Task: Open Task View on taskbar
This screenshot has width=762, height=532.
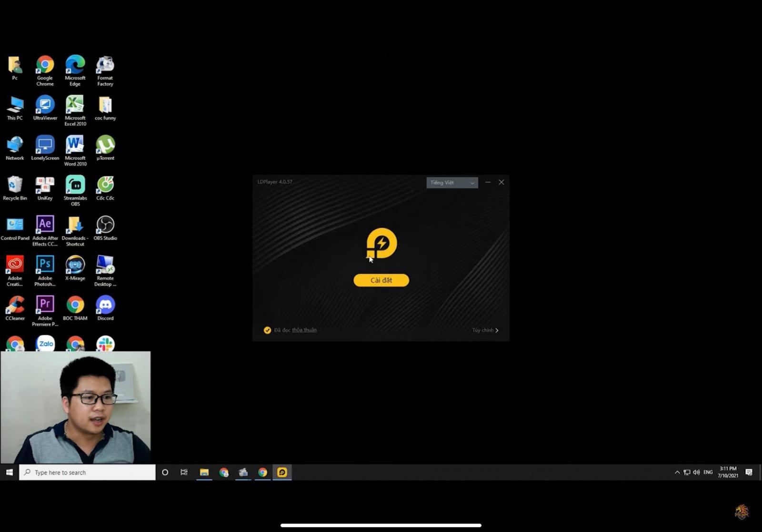Action: (x=184, y=472)
